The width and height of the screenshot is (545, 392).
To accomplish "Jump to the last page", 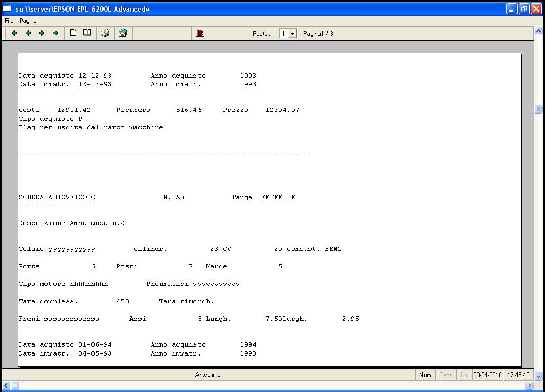I will [56, 33].
